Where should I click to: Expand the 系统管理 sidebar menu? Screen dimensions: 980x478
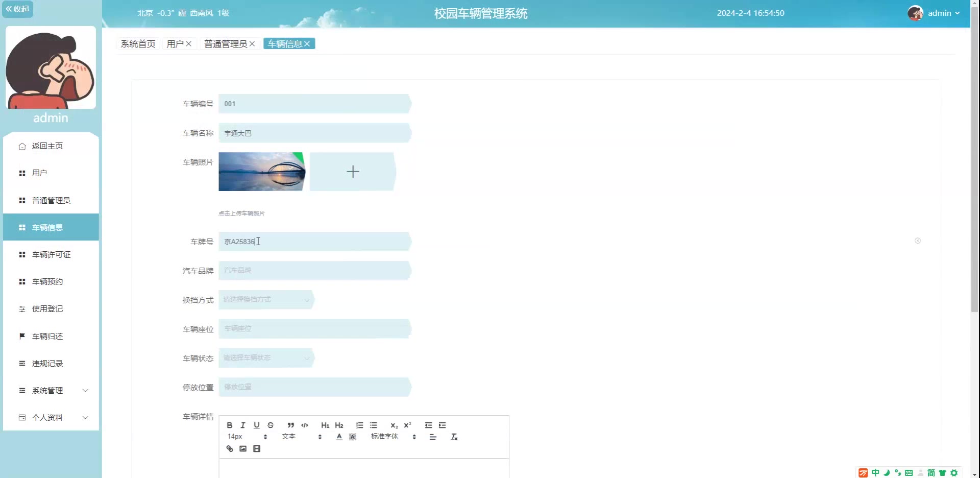[51, 390]
